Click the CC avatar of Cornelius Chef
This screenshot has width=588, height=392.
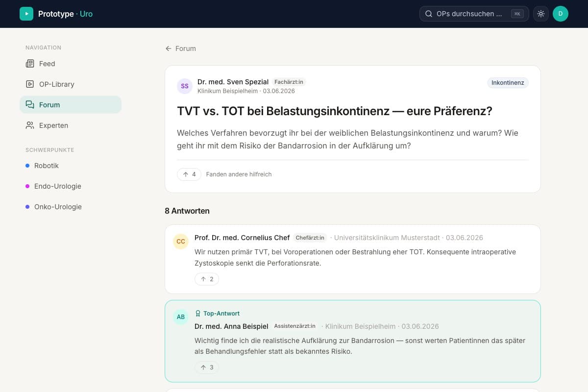(181, 242)
